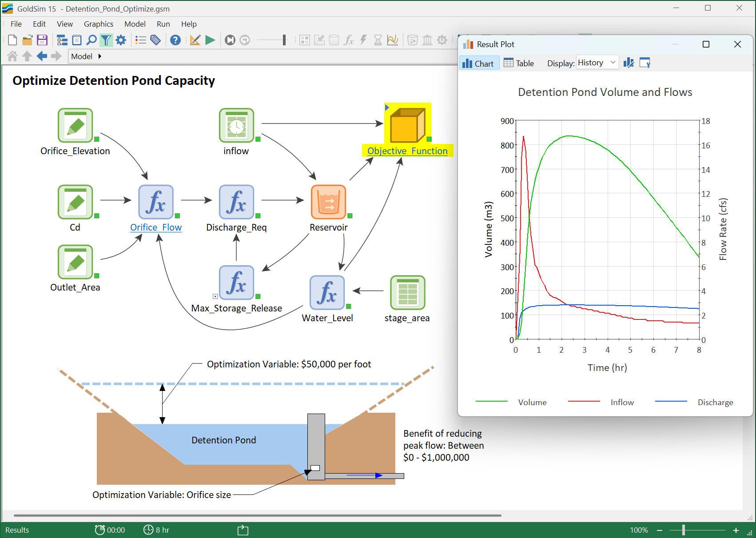
Task: Select the Max_Storage_Release expression element
Action: pyautogui.click(x=236, y=283)
